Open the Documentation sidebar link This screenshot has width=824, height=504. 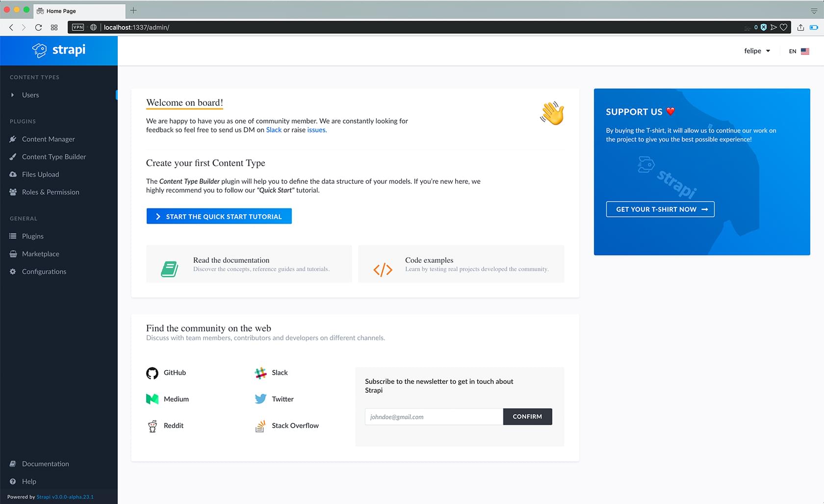tap(45, 464)
